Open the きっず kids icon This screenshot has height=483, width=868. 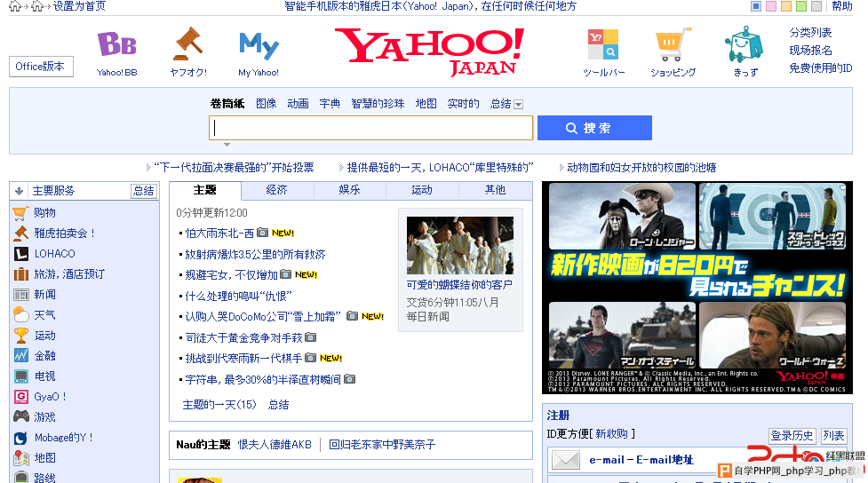coord(745,44)
